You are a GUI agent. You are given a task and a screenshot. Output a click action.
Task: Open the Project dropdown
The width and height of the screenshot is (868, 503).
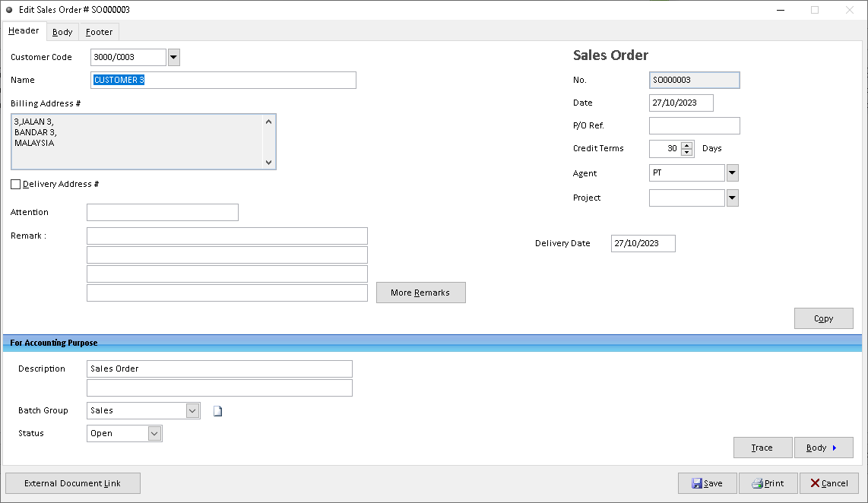732,198
